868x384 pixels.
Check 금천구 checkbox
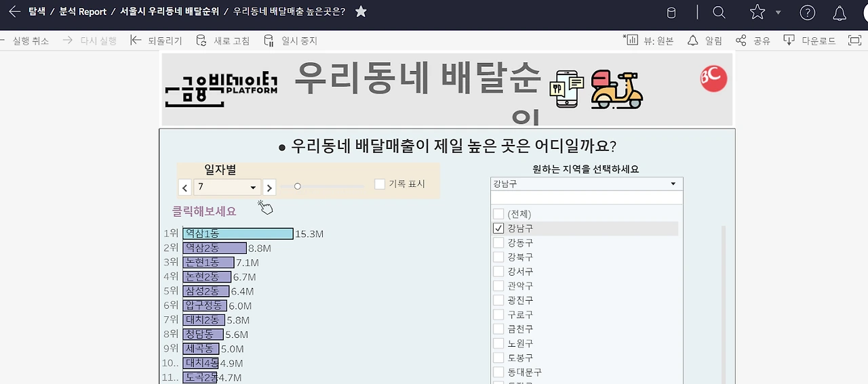click(498, 329)
